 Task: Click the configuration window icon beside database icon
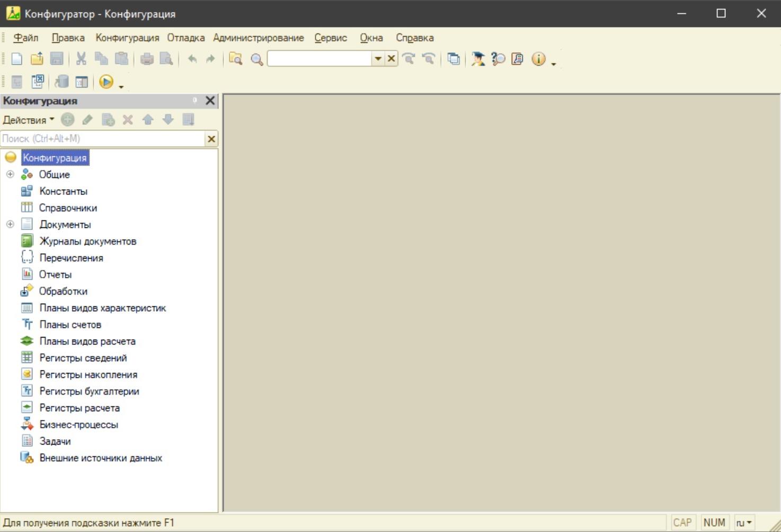[x=82, y=82]
